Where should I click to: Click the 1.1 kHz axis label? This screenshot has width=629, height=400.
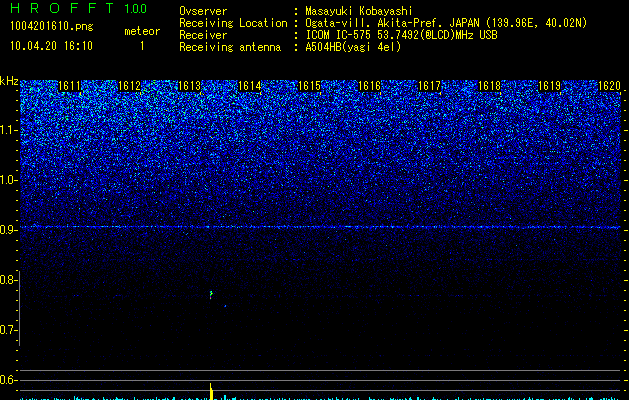9,130
